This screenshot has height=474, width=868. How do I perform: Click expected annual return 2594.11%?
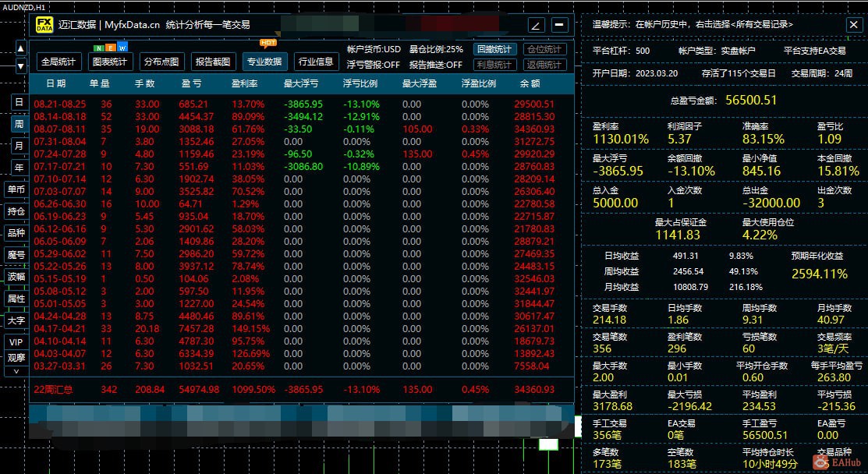820,274
